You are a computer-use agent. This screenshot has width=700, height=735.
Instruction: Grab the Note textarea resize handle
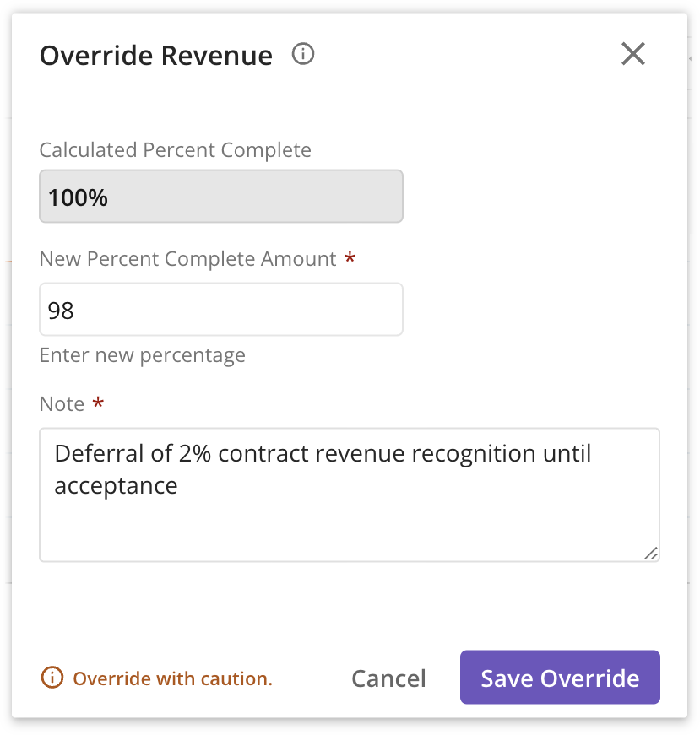651,554
